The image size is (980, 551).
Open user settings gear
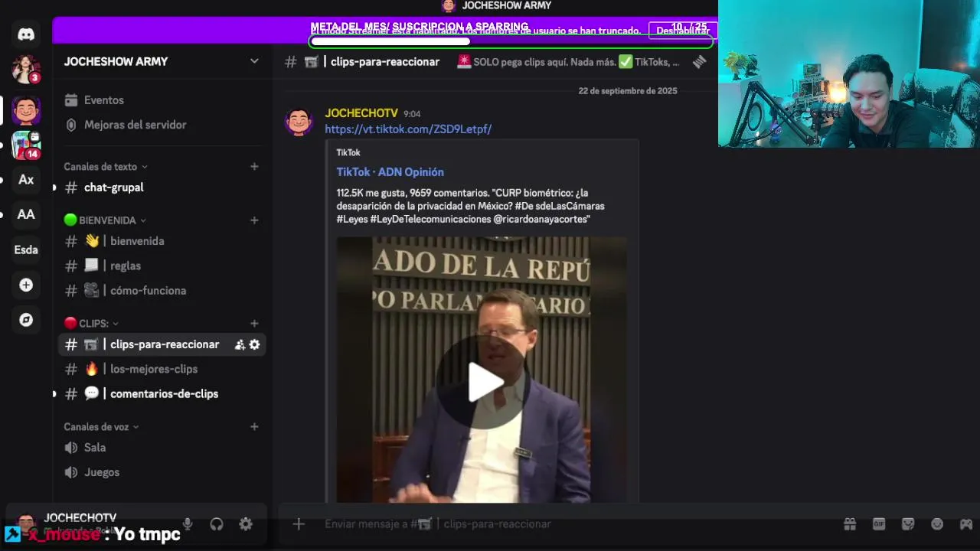246,524
